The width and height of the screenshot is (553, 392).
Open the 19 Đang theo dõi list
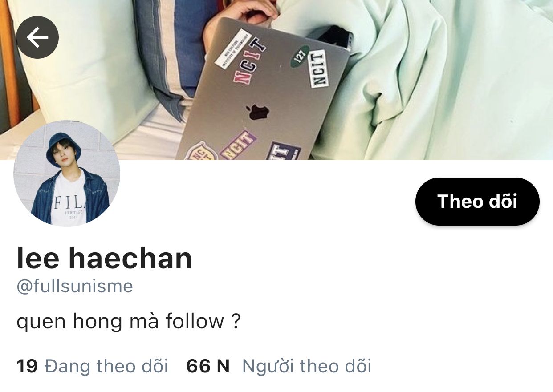[x=92, y=366]
